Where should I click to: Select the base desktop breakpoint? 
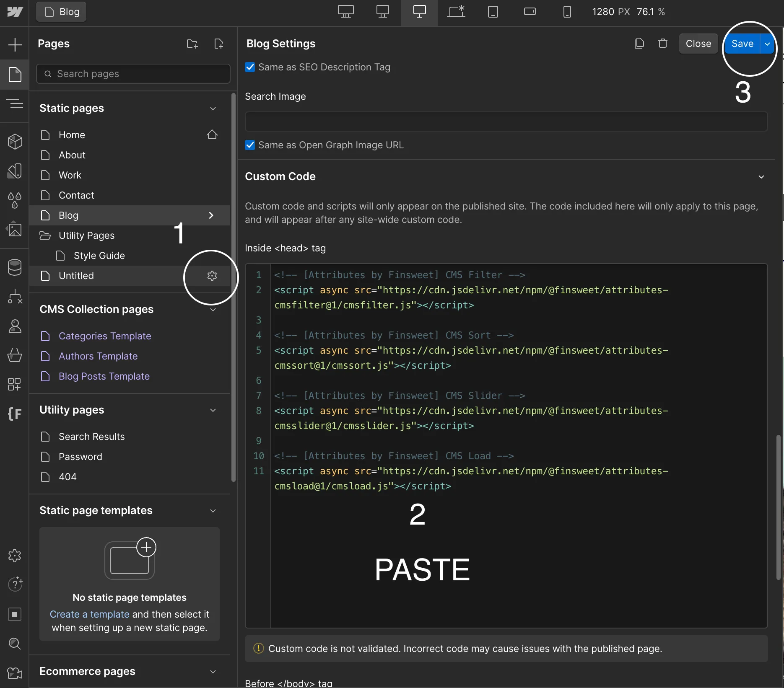point(419,12)
